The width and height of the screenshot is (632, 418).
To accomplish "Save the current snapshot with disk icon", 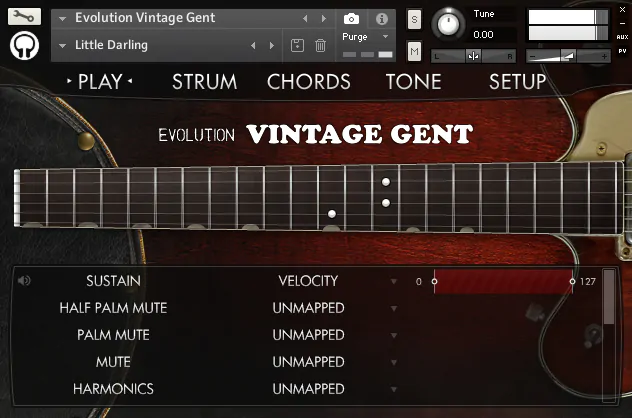I will (x=297, y=45).
